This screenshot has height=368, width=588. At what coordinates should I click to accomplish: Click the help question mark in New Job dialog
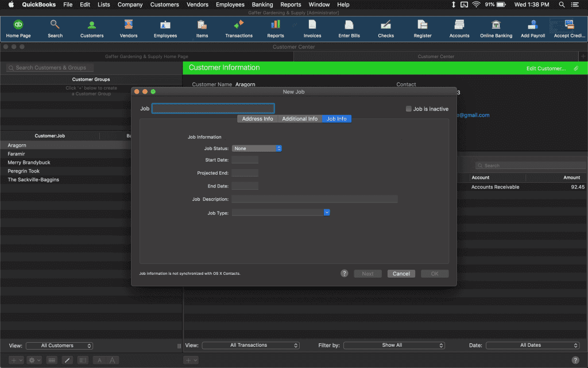(x=345, y=273)
